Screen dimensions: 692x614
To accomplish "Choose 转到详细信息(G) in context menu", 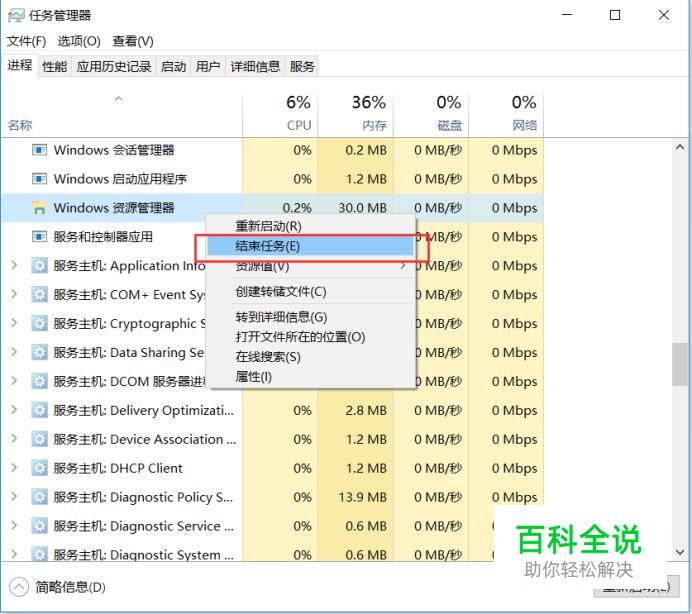I will click(x=281, y=317).
